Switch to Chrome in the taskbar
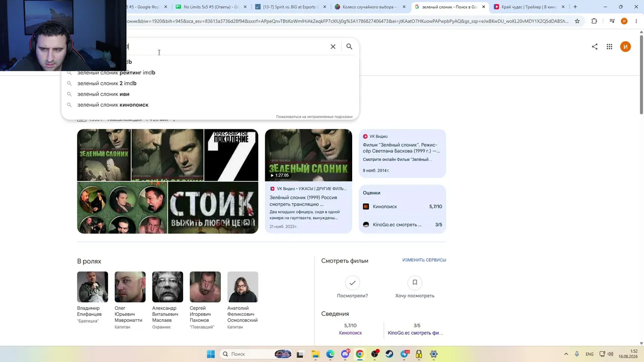Screen dimensions: 644x362 360,354
